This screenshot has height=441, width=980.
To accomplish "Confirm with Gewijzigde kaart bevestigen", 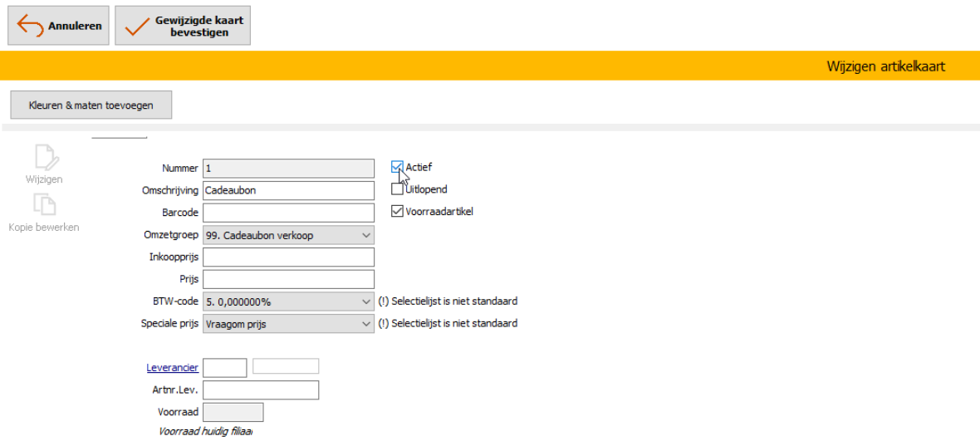I will point(183,26).
